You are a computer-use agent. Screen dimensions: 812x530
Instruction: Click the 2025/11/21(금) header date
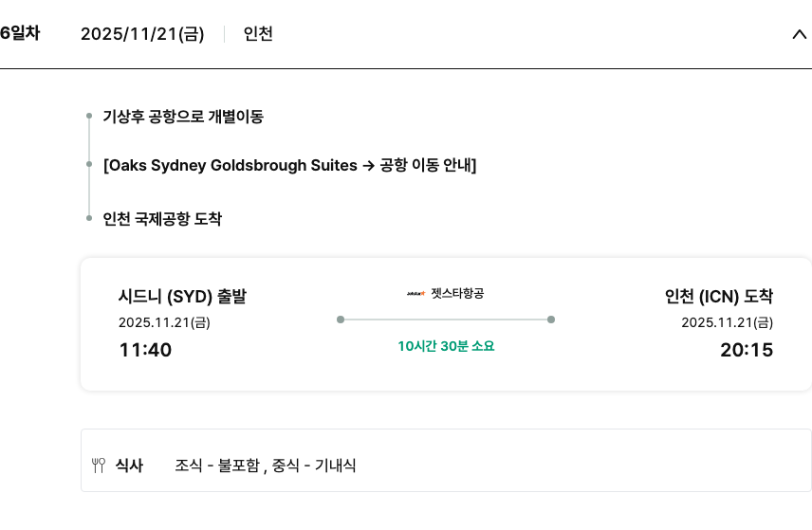(x=142, y=34)
